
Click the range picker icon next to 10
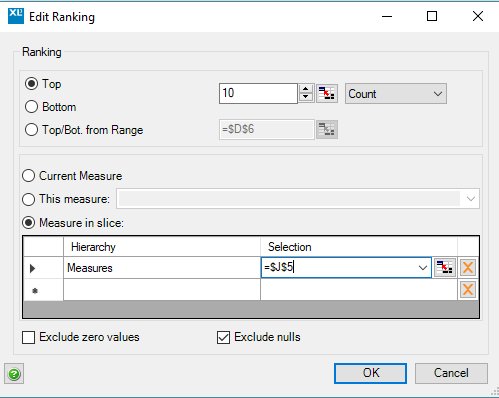(327, 94)
